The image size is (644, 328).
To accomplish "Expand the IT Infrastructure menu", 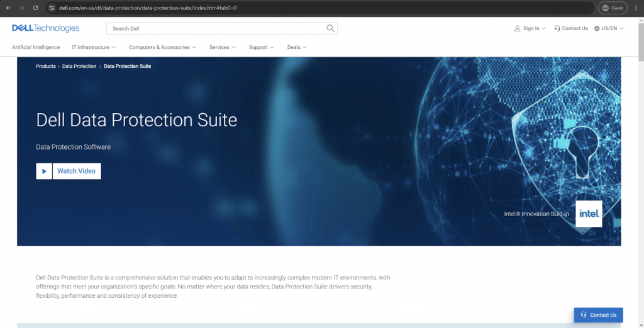I will 94,47.
